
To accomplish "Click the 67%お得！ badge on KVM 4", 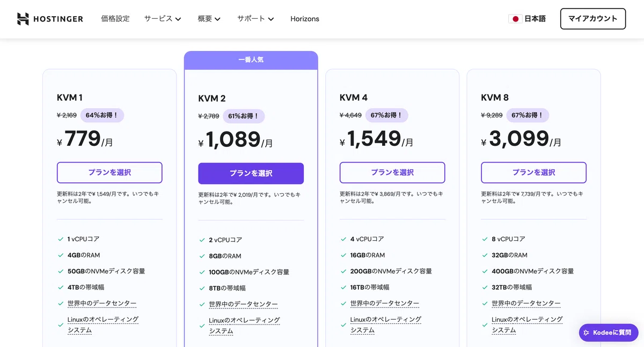I will pyautogui.click(x=387, y=115).
